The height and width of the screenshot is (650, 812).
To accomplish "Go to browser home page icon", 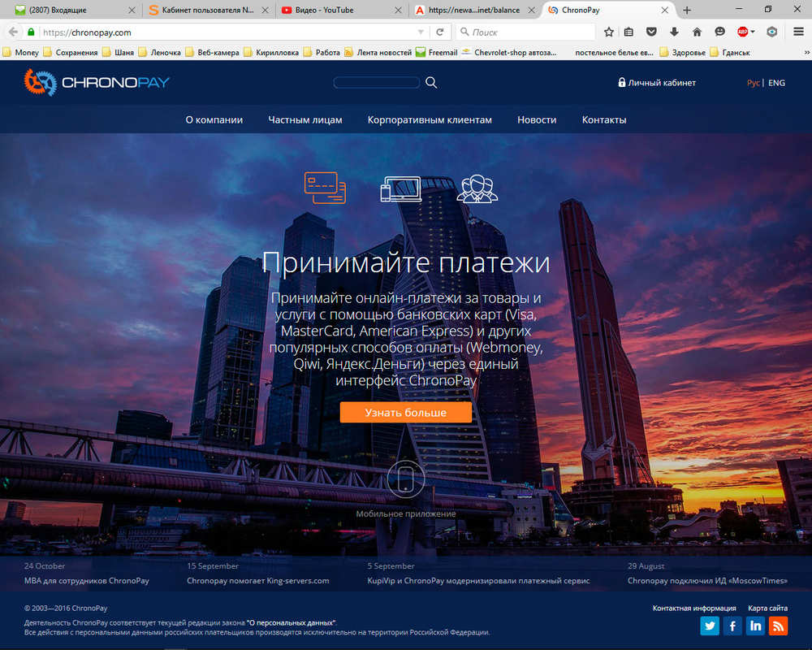I will point(697,32).
